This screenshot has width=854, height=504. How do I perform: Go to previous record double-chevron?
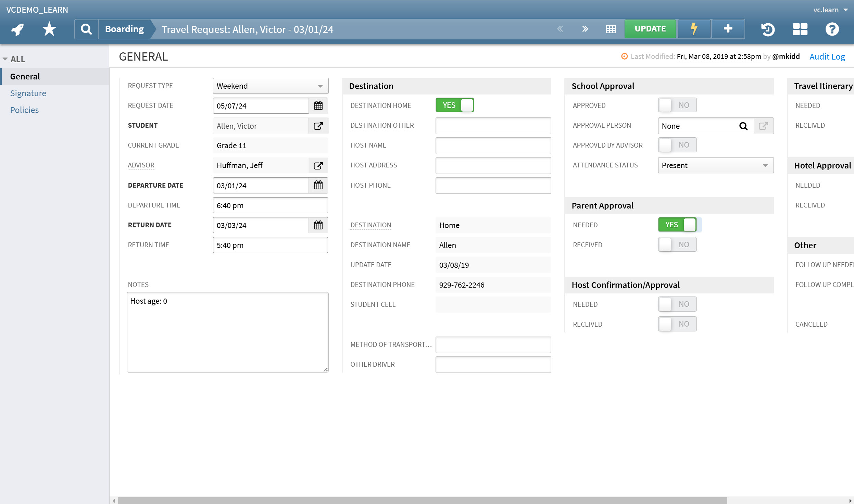tap(560, 29)
